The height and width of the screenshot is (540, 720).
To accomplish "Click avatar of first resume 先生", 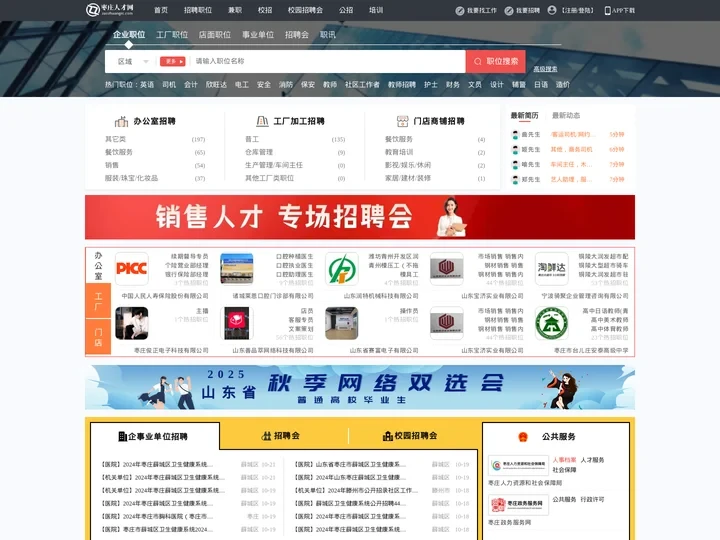I will 515,135.
